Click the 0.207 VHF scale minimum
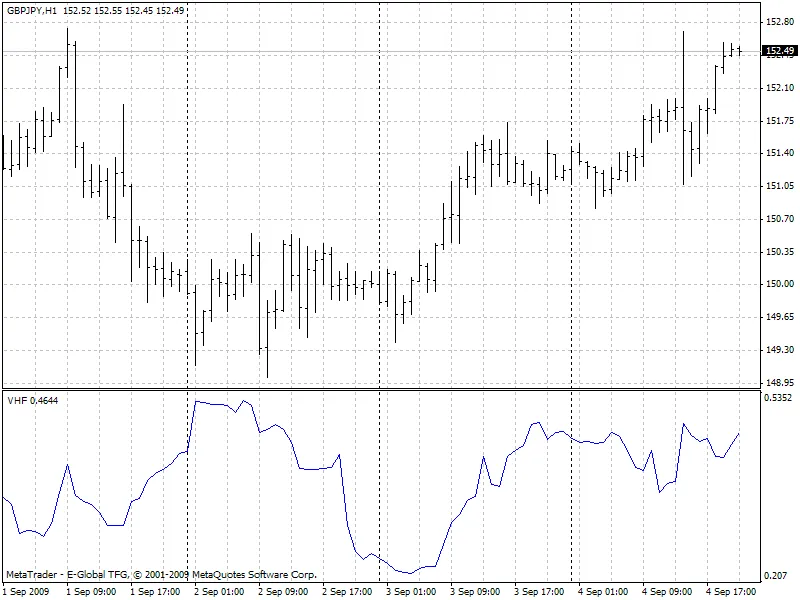800x600 pixels. [x=776, y=577]
